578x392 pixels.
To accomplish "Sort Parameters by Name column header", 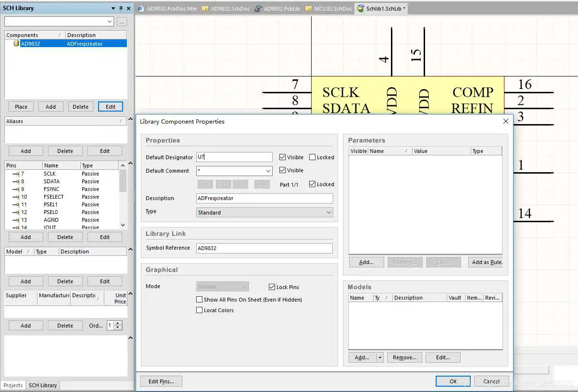I will 390,151.
